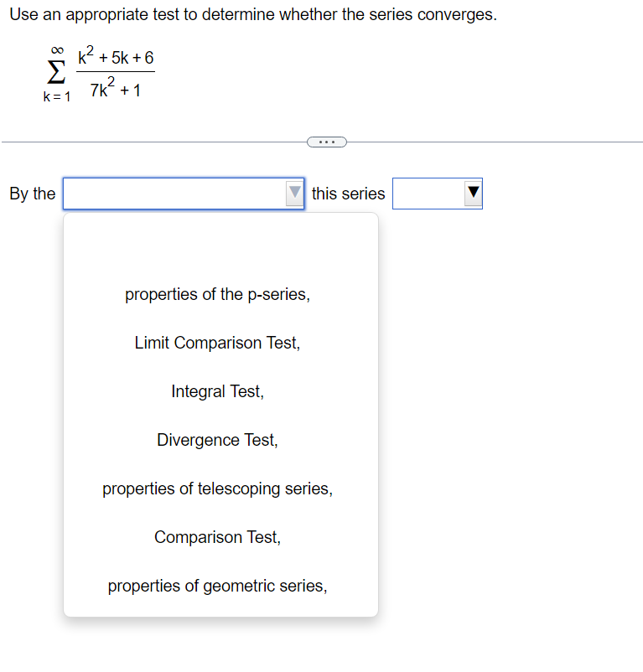Select 'Limit Comparison Test' option
Viewport: 643px width, 672px height.
point(217,343)
